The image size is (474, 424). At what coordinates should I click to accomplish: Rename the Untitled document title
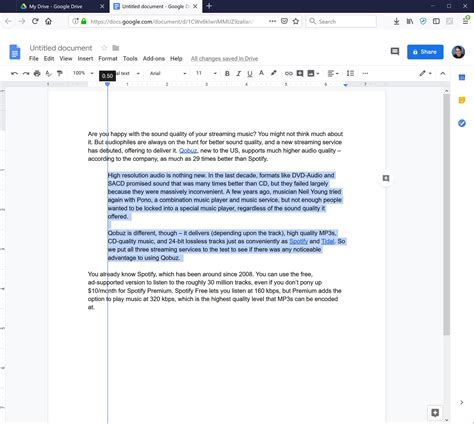pyautogui.click(x=61, y=48)
